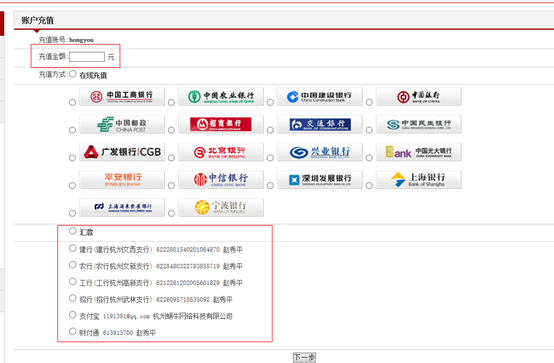This screenshot has width=554, height=363.
Task: Click the 宁波银行 Bank of Ningbo logo
Action: coord(221,207)
